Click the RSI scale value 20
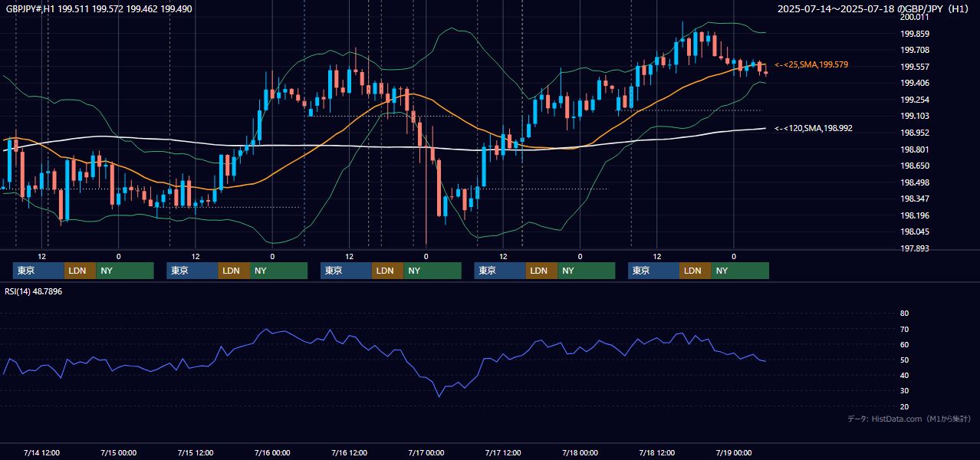This screenshot has width=980, height=460. pyautogui.click(x=904, y=407)
